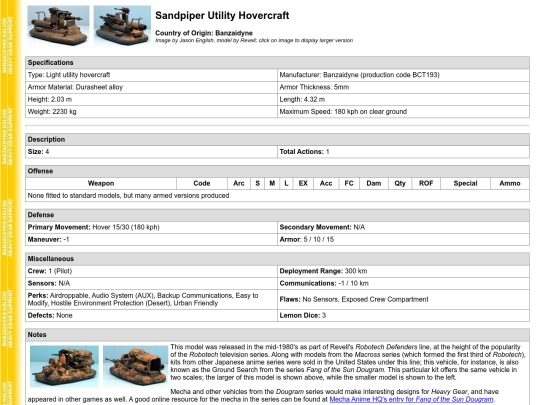This screenshot has width=540, height=405.
Task: Select the Description section header
Action: pos(277,139)
